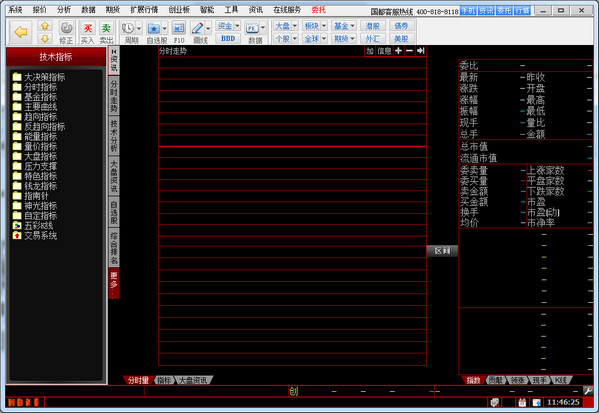Click the yellow back arrow icon
Screen dimensions: 599x413
tap(21, 32)
